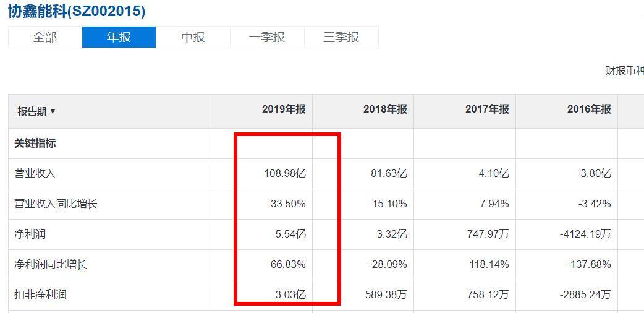Select the 747.97万 net profit value
This screenshot has width=644, height=313.
(489, 234)
